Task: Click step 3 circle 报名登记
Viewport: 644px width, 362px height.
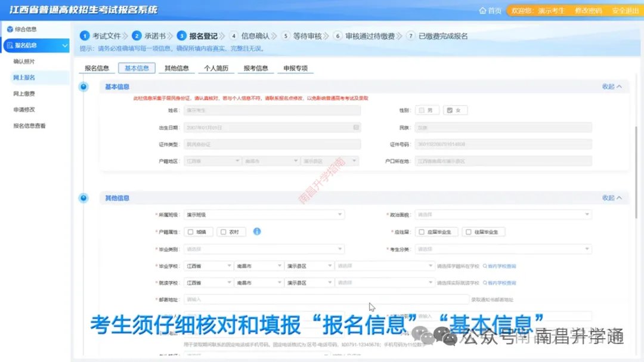Action: click(181, 36)
